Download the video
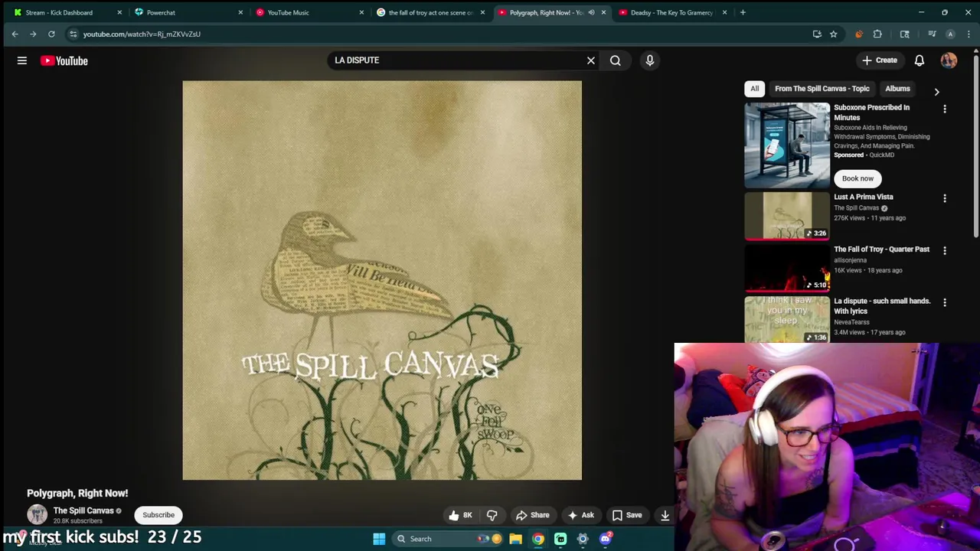980x551 pixels. pyautogui.click(x=665, y=515)
